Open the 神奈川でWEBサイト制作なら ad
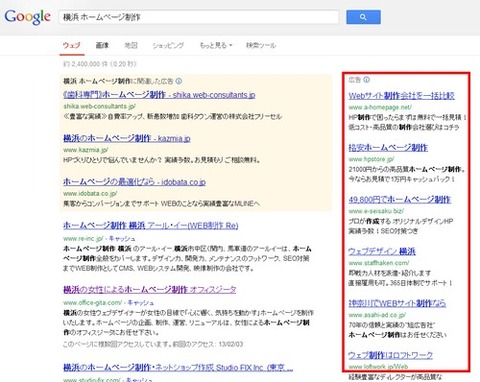The width and height of the screenshot is (480, 382). click(x=397, y=303)
